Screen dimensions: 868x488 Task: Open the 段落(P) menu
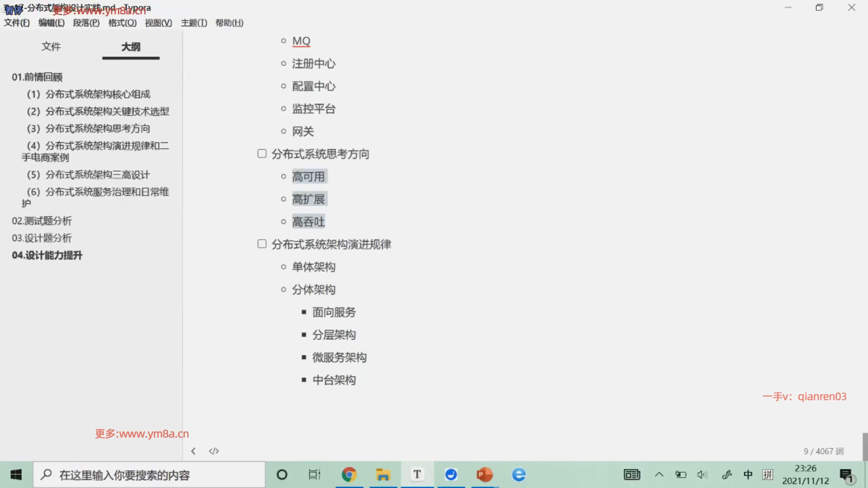click(86, 23)
